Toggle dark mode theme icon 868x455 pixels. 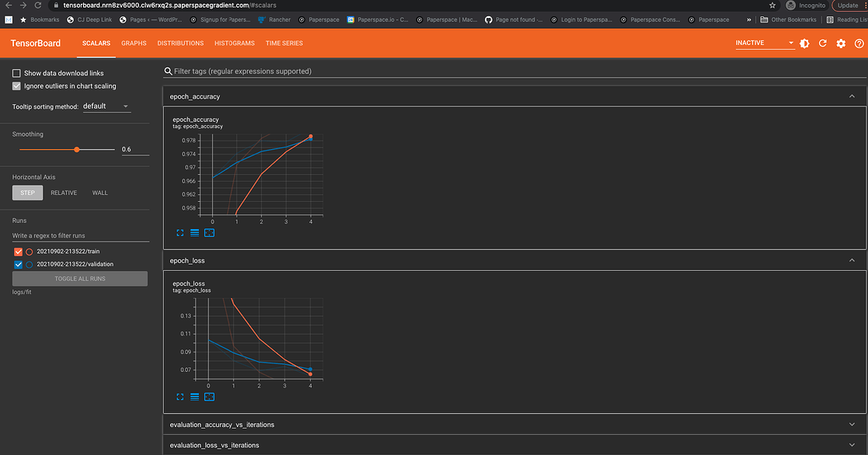(x=804, y=43)
